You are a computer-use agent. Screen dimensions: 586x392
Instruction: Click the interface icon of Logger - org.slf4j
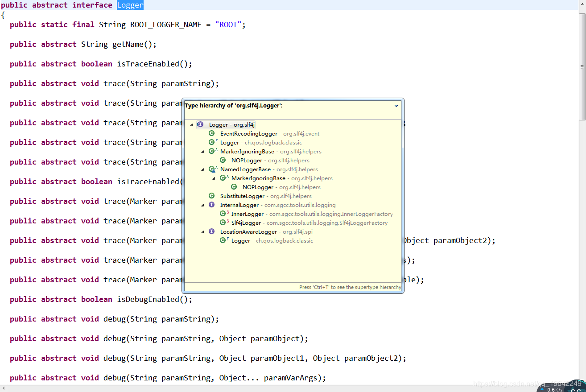(x=200, y=124)
